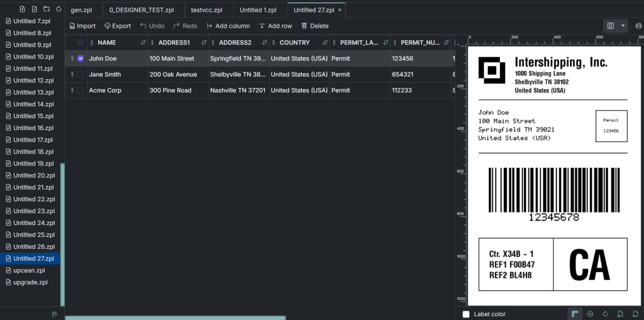Click the Redo button
The image size is (644, 320).
[186, 26]
